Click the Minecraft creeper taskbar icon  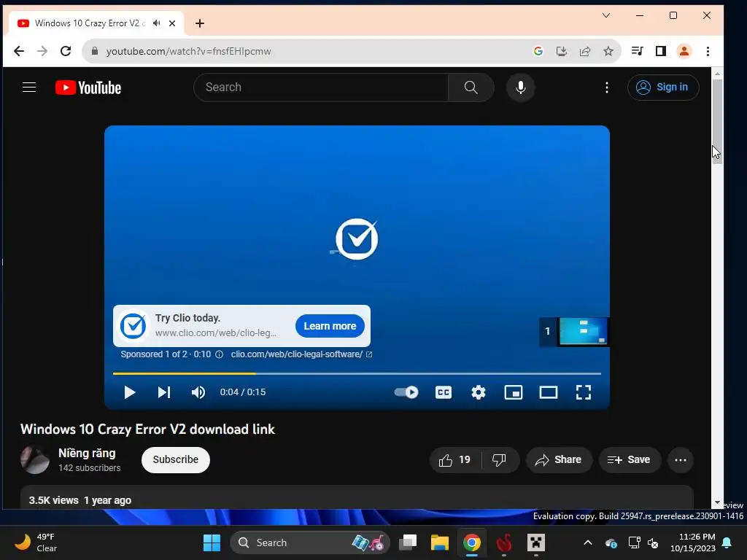[x=536, y=542]
